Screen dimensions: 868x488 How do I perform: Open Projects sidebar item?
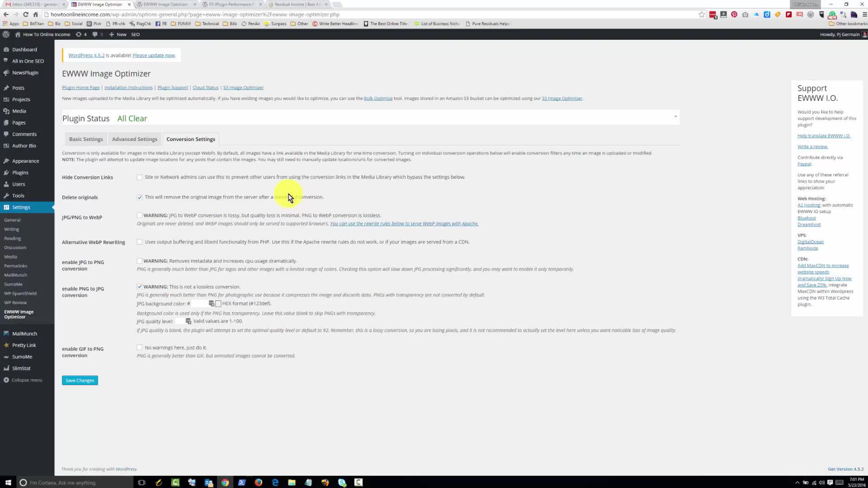pyautogui.click(x=21, y=99)
